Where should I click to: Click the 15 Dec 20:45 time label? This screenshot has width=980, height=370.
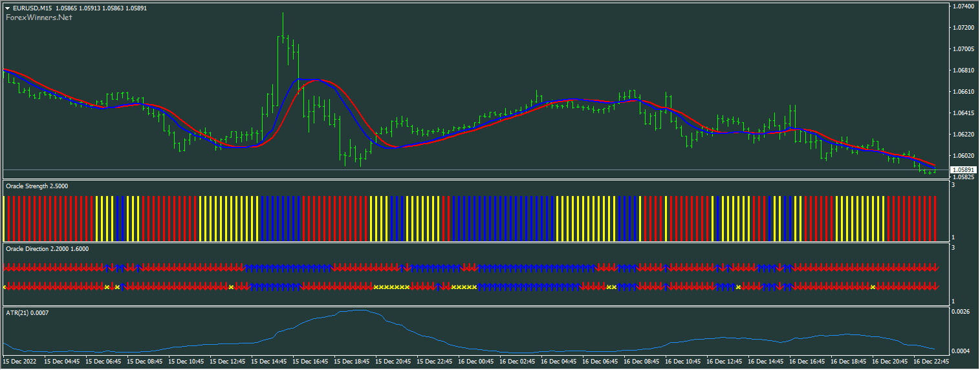[394, 361]
